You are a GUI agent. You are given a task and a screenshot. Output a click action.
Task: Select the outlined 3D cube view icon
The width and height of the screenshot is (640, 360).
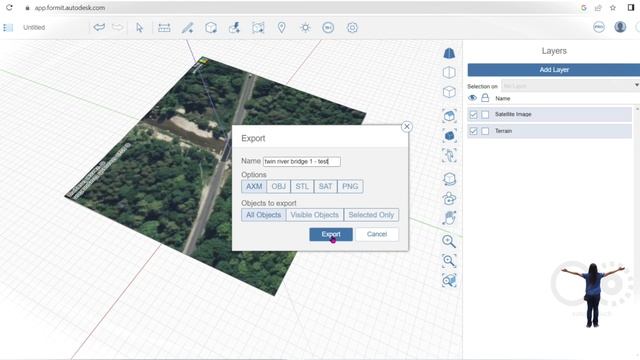449,92
